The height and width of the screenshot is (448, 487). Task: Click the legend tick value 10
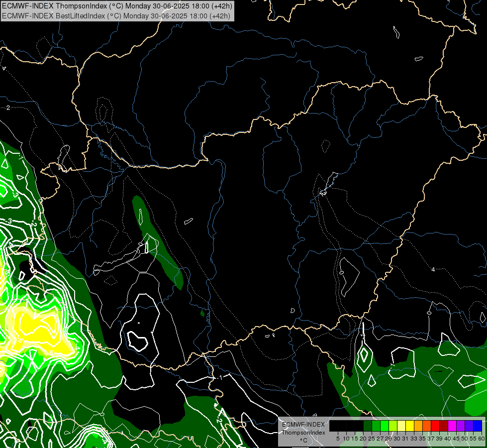tap(346, 439)
